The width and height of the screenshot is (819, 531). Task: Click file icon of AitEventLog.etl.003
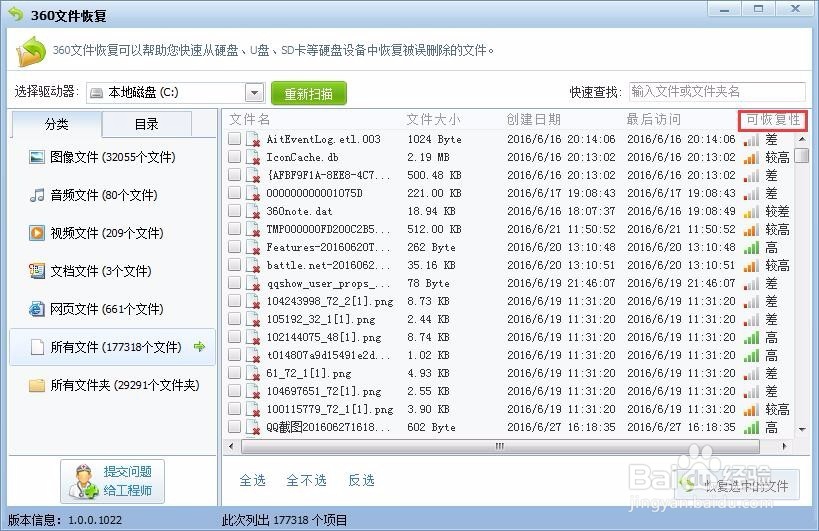[253, 139]
